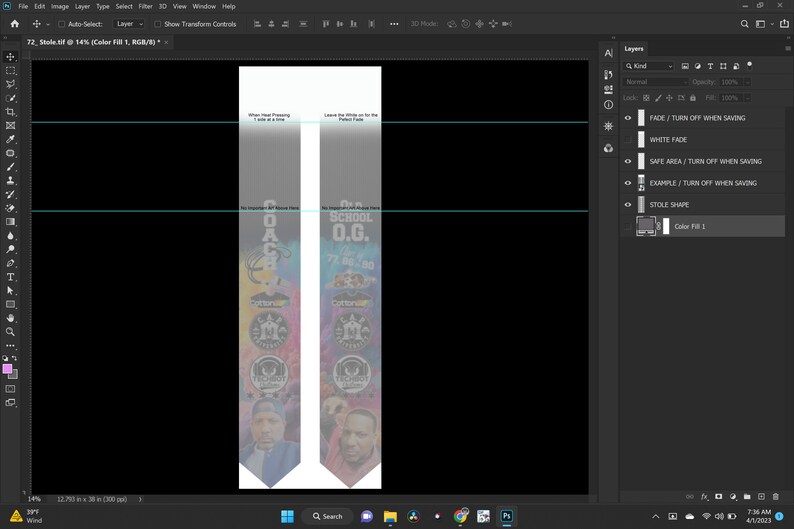Select the Rectangular Marquee tool

(10, 71)
